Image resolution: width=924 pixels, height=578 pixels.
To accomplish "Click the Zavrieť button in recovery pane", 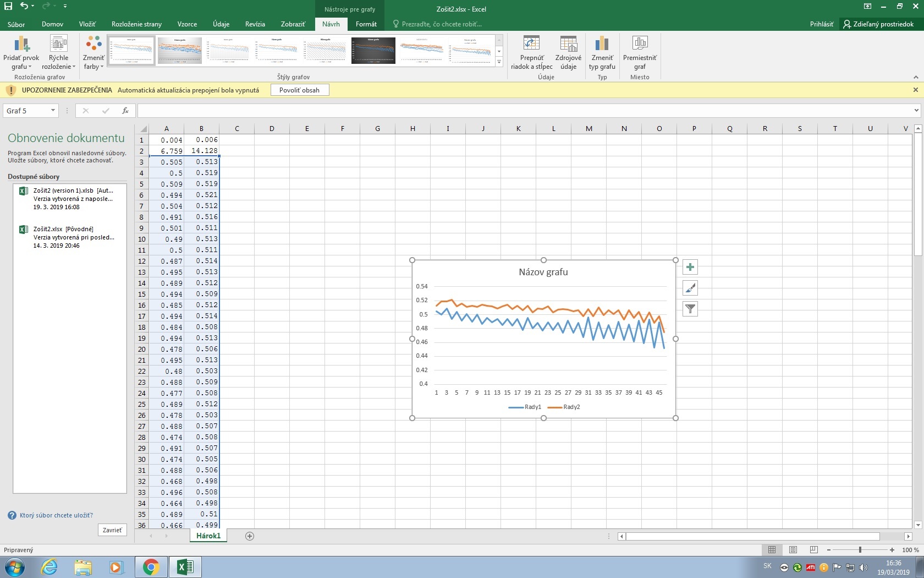I will (112, 530).
